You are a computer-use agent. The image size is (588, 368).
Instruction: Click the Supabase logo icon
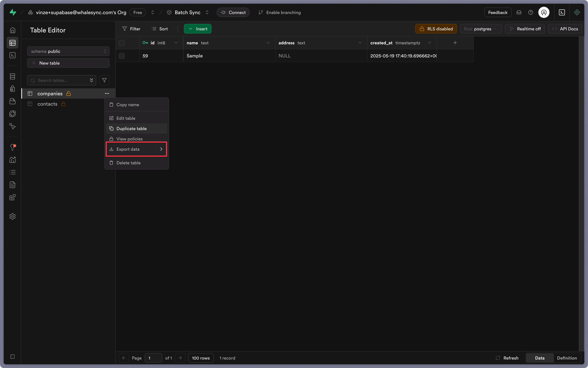pyautogui.click(x=13, y=12)
